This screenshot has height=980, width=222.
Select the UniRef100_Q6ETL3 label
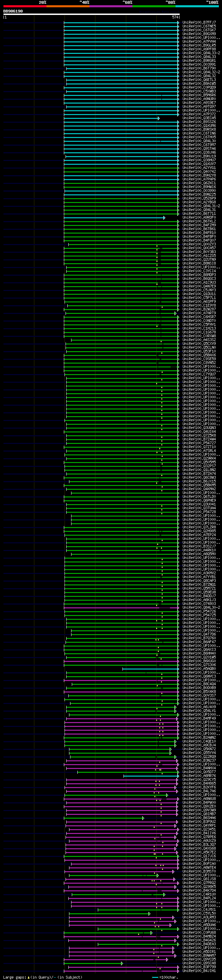[199, 80]
